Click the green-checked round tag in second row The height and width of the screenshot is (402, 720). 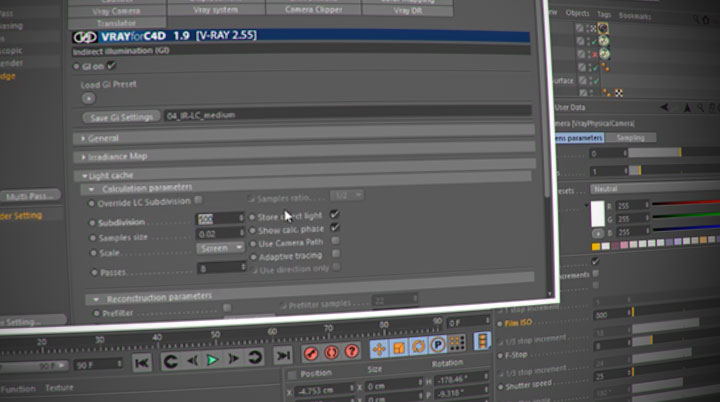point(604,41)
